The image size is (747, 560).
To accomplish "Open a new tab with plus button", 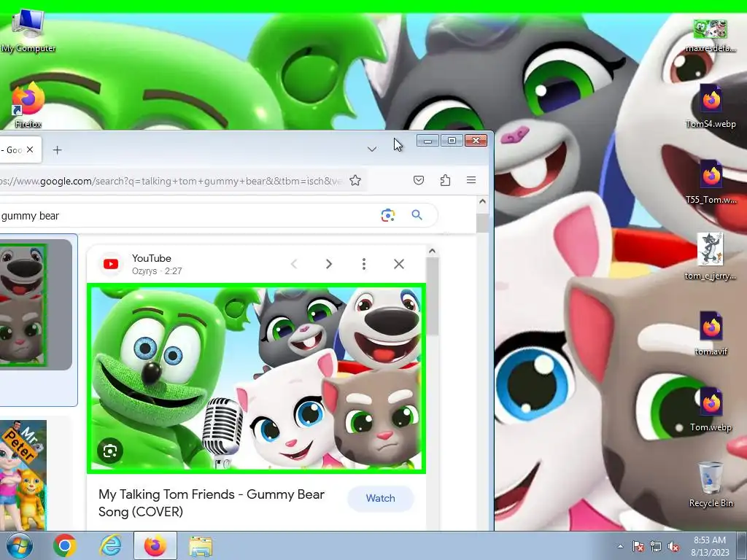I will 57,150.
